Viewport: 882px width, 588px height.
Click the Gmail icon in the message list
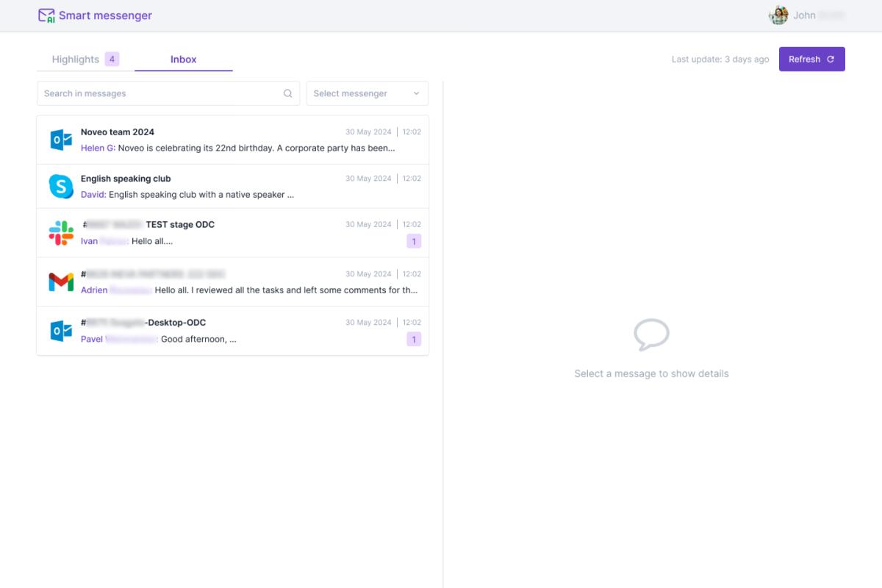[60, 282]
